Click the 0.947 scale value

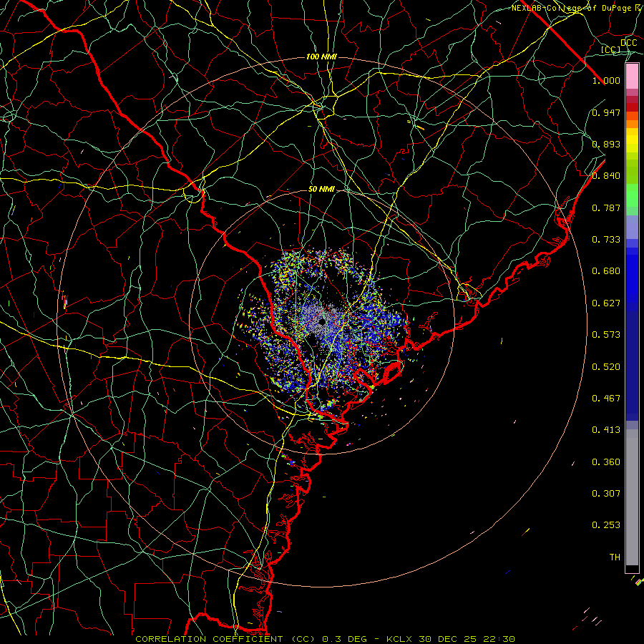606,112
